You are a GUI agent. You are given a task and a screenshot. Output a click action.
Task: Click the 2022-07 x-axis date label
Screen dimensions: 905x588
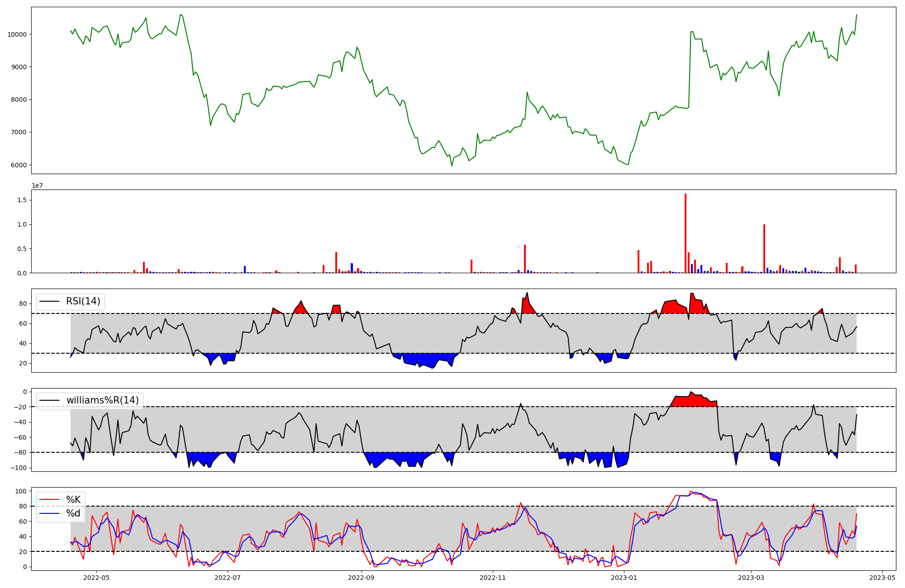click(228, 578)
